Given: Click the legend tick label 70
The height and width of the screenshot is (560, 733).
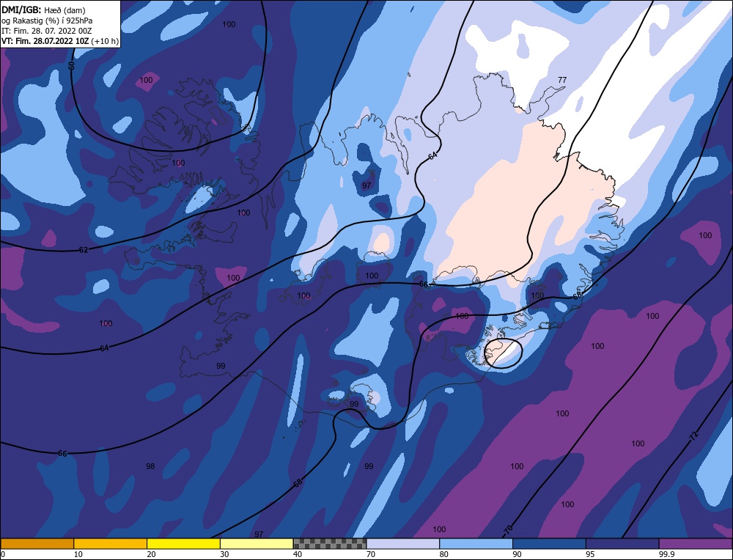Looking at the screenshot, I should pos(371,554).
